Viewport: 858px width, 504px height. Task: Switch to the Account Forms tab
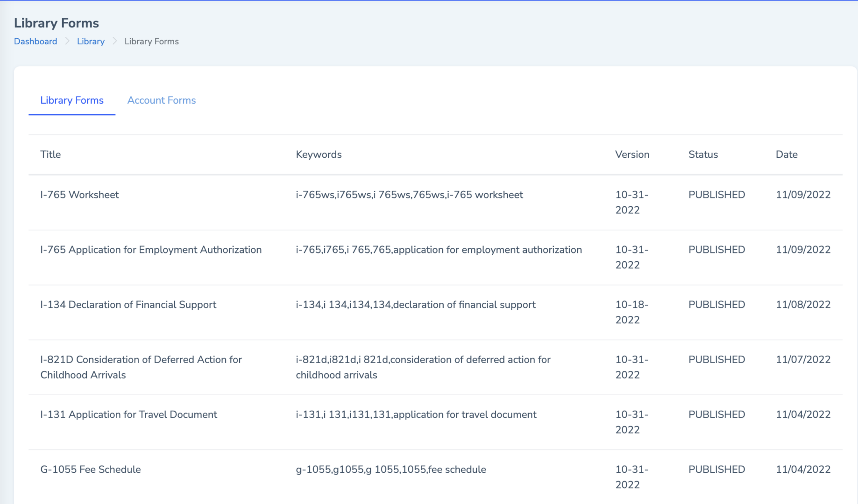[x=161, y=100]
